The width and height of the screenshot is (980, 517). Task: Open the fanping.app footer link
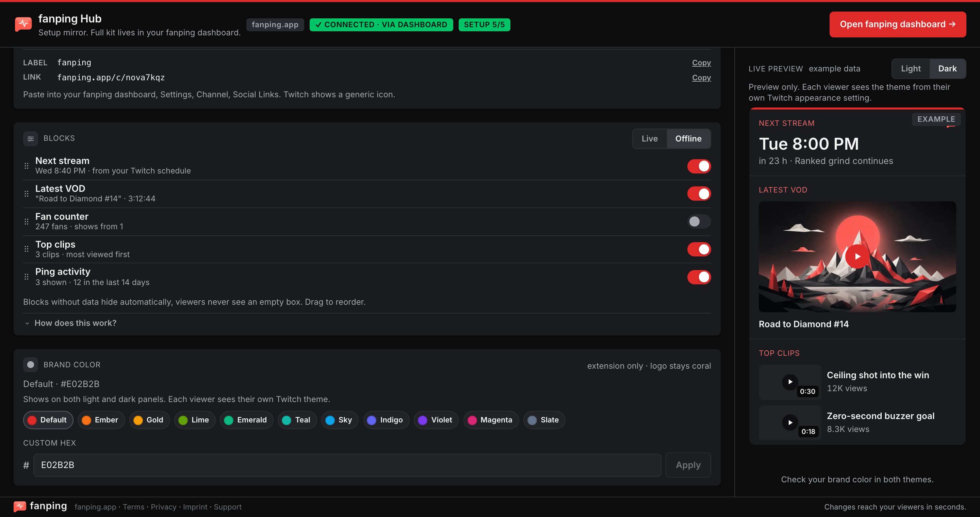pyautogui.click(x=95, y=507)
